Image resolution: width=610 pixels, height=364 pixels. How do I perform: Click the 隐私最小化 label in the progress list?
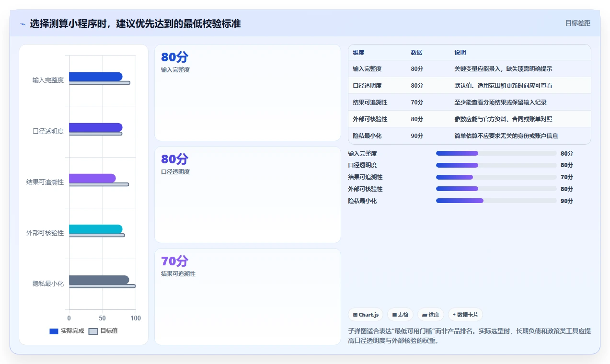click(362, 201)
